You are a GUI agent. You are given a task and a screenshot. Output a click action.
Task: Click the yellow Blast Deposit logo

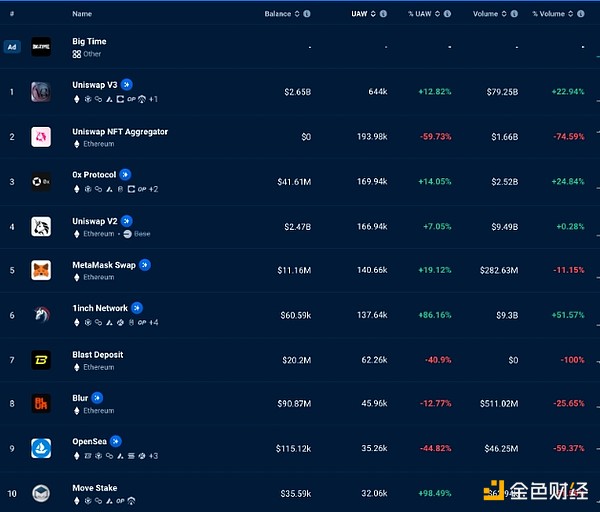41,359
